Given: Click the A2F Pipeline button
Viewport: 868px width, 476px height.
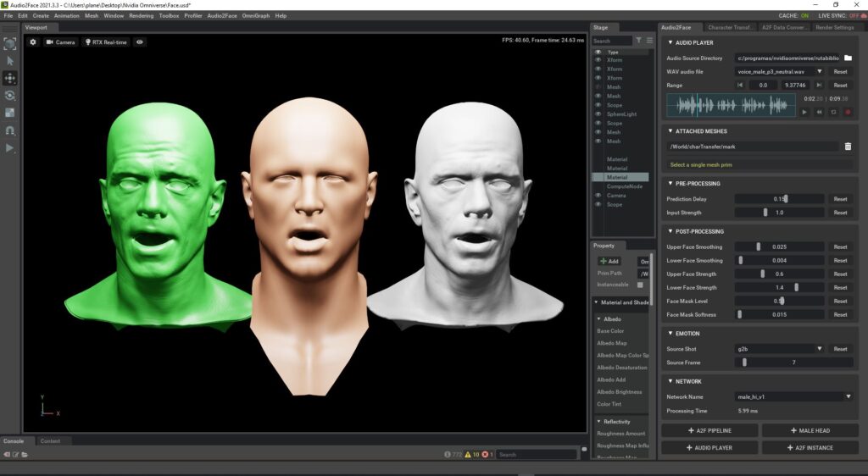Looking at the screenshot, I should tap(709, 431).
